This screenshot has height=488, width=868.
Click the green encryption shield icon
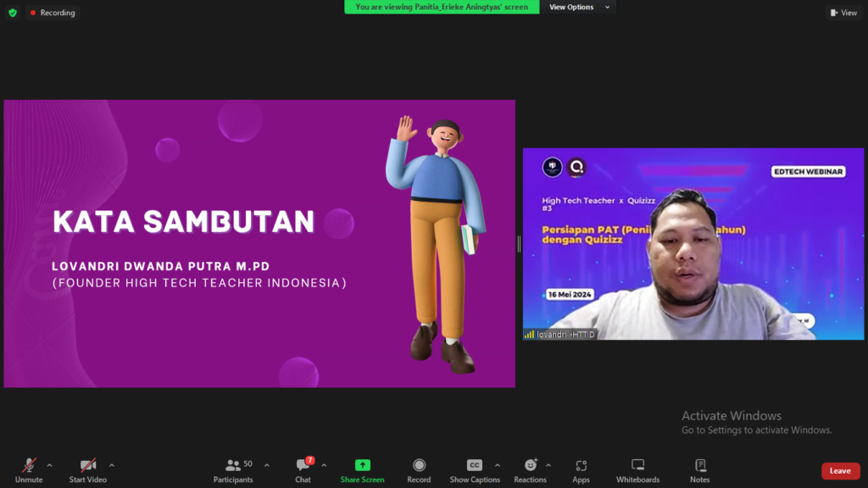click(x=13, y=13)
